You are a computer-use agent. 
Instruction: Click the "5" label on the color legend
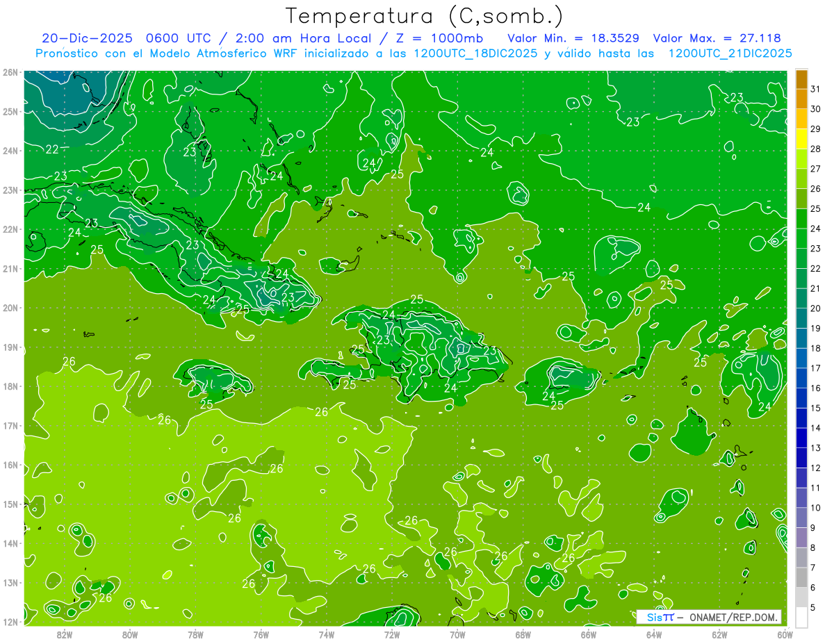[812, 608]
